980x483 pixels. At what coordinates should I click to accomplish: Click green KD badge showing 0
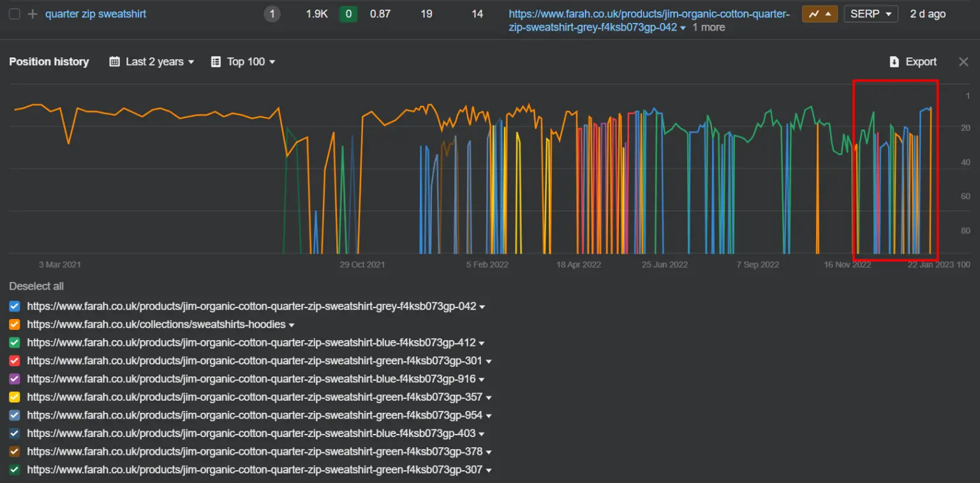[x=348, y=14]
